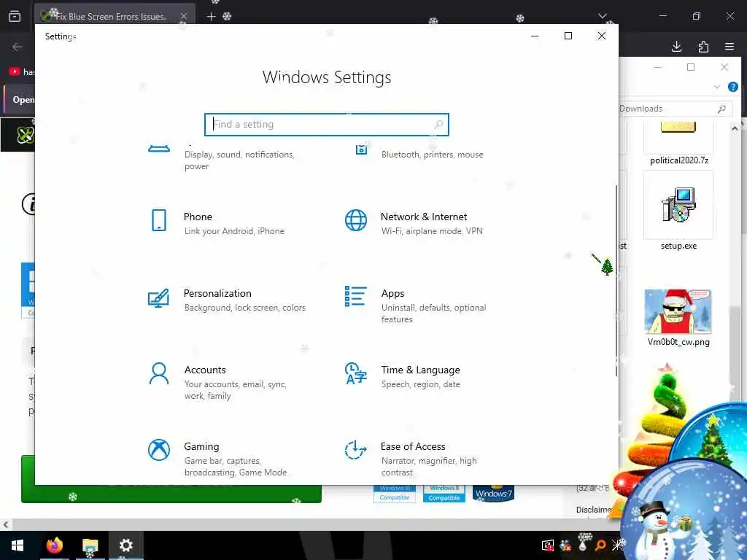Click the Apps heading text

(392, 293)
